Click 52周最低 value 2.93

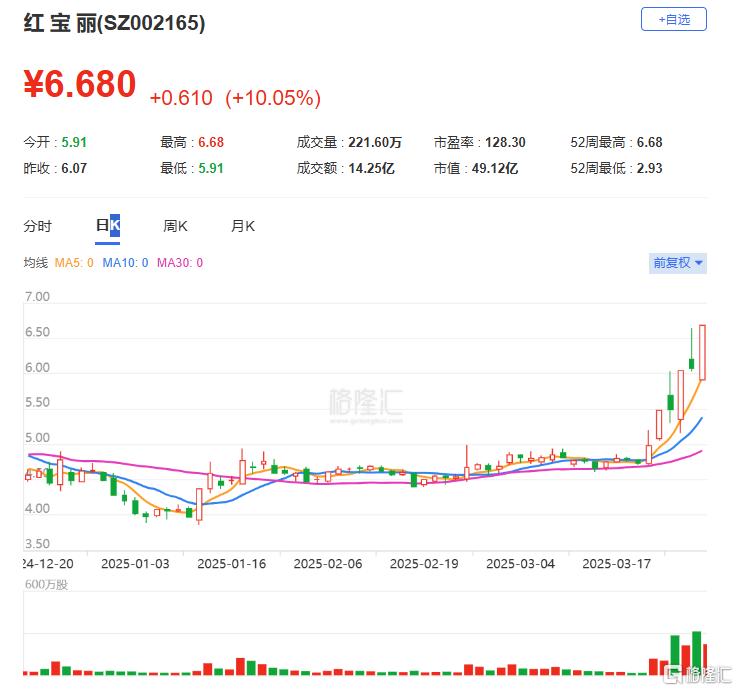pyautogui.click(x=649, y=168)
